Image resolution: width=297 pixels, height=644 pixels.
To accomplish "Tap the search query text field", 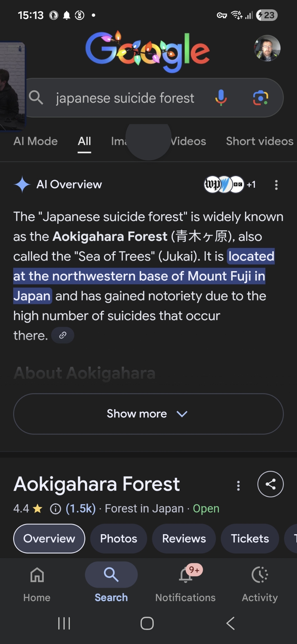I will click(x=125, y=98).
